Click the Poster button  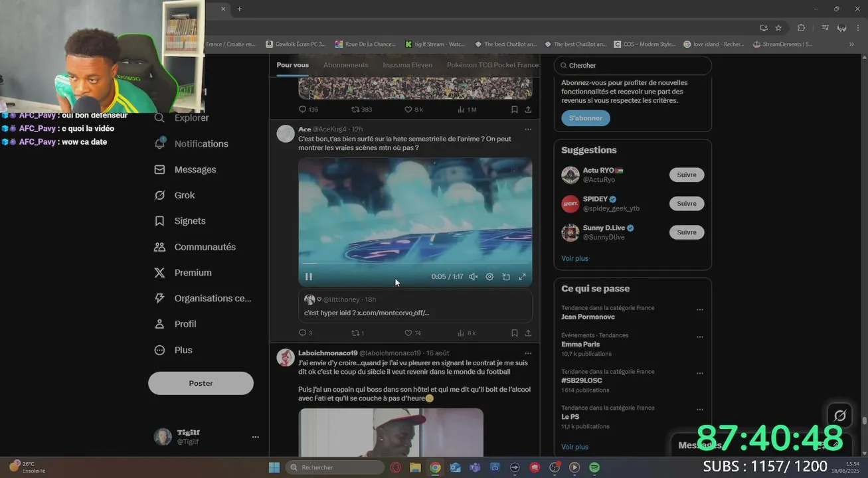pyautogui.click(x=201, y=383)
